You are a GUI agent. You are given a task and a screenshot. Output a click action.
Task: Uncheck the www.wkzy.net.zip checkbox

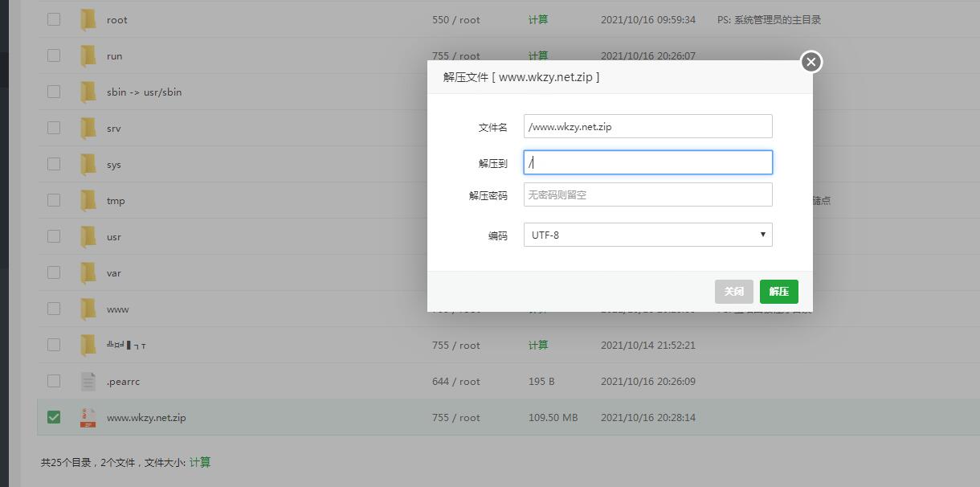click(54, 417)
